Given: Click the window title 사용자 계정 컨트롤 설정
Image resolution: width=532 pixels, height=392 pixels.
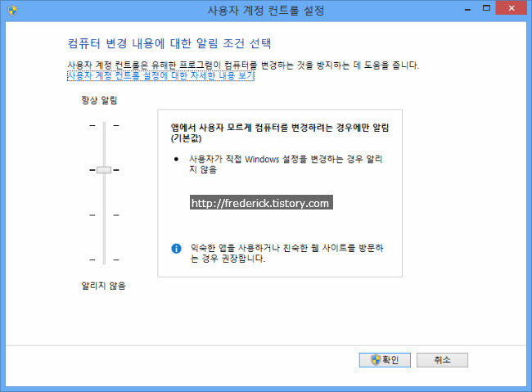Looking at the screenshot, I should point(266,11).
